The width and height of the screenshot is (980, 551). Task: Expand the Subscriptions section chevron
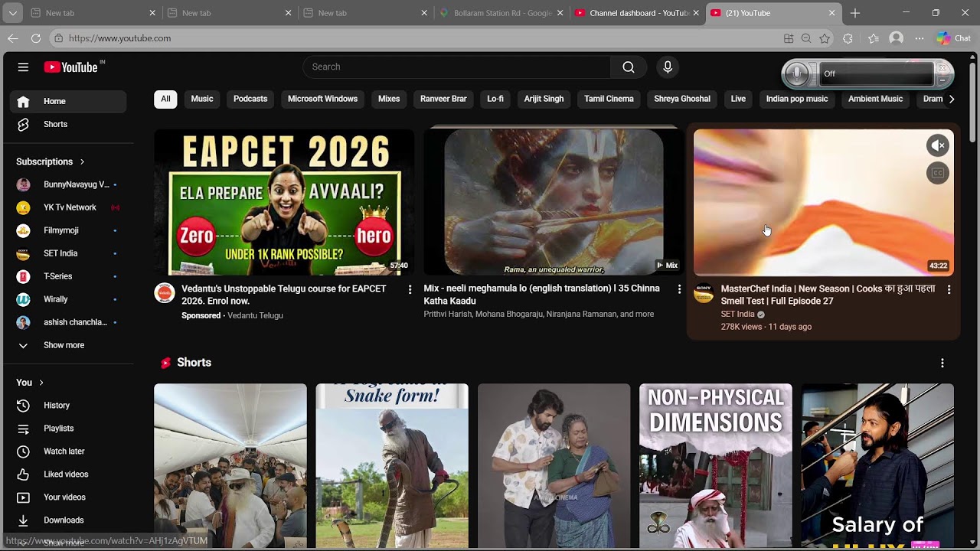click(82, 161)
